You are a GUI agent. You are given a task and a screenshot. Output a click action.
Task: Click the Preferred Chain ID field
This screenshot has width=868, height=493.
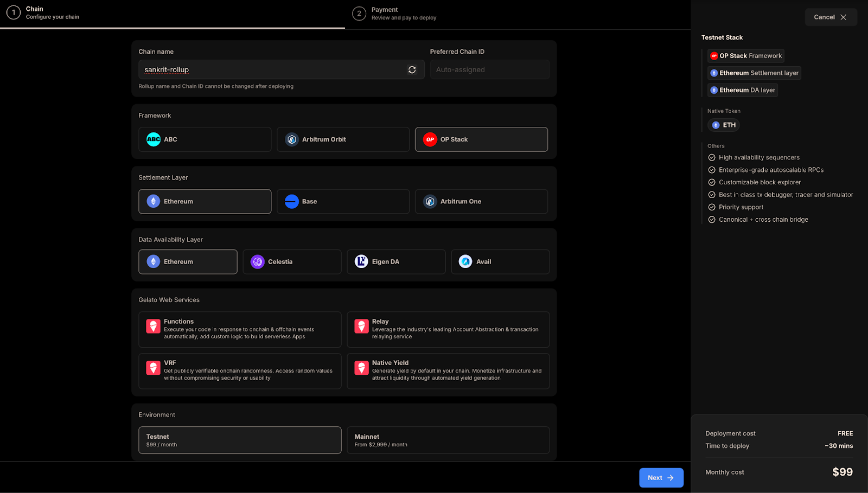pyautogui.click(x=489, y=69)
